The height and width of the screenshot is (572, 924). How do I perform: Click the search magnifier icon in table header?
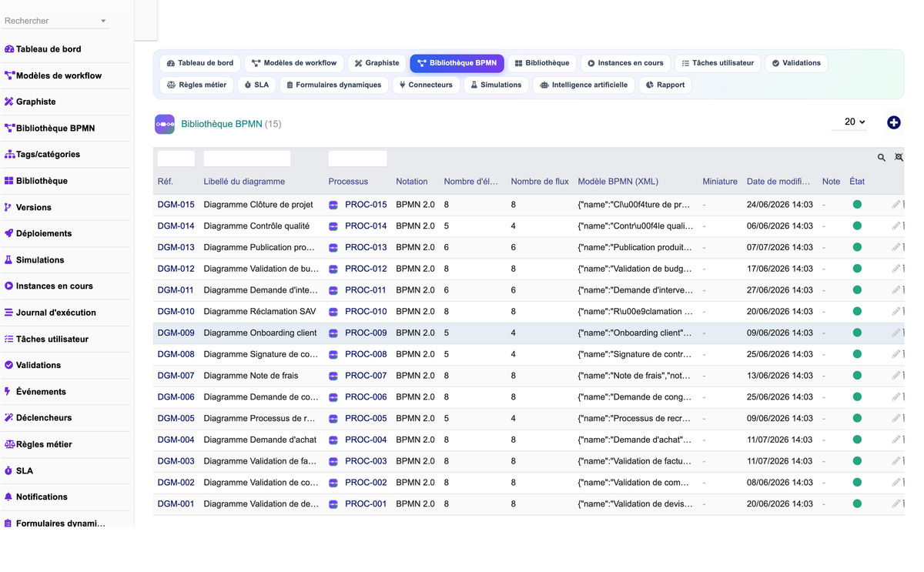(x=882, y=158)
